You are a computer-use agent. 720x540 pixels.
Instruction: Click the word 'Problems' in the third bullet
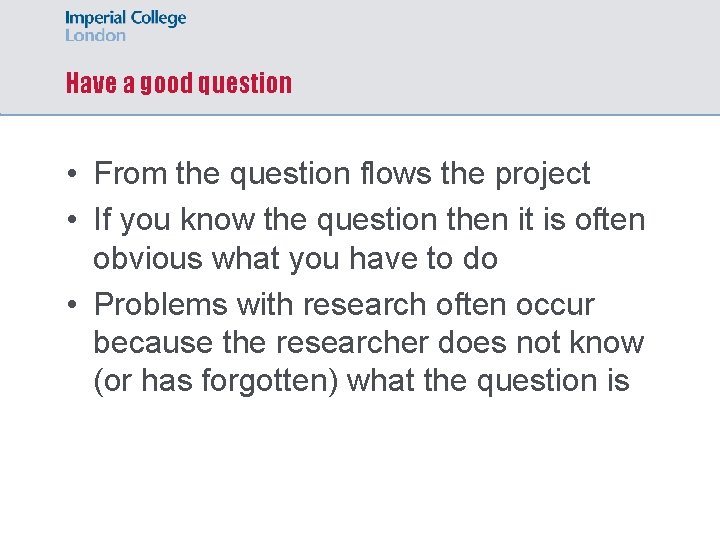point(160,304)
